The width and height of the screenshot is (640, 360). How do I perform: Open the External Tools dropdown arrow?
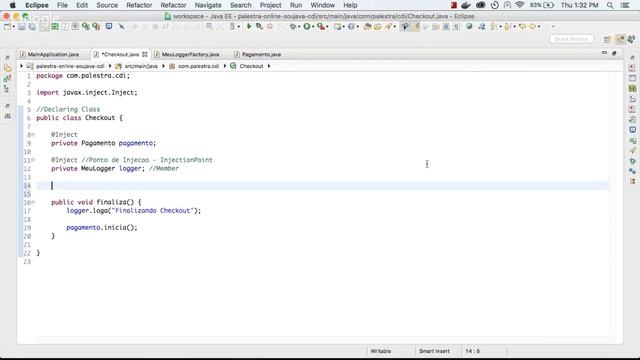coord(327,27)
